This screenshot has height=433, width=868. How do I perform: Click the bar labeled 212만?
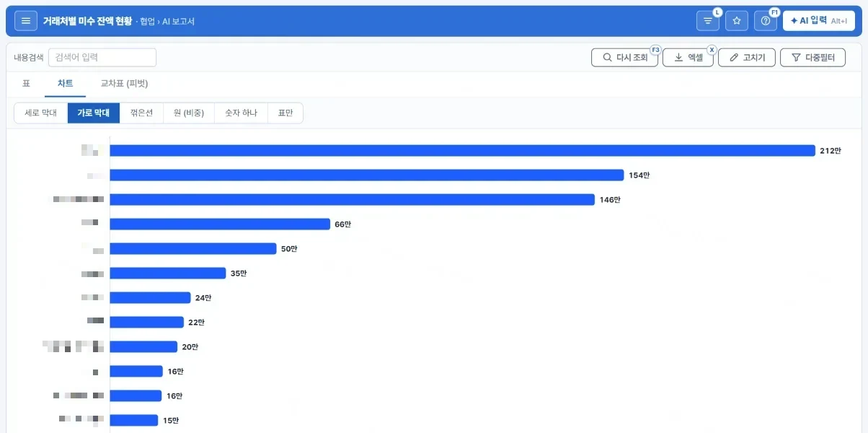click(462, 151)
